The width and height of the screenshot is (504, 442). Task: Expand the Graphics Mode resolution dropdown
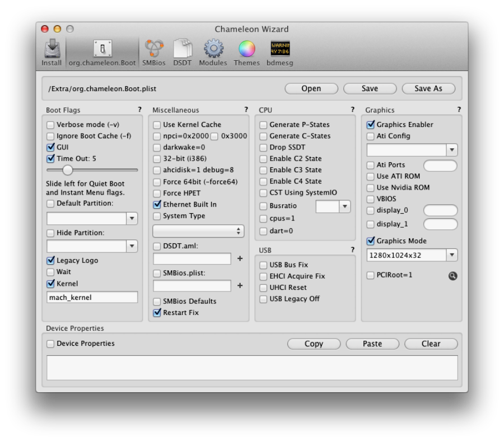pyautogui.click(x=451, y=255)
